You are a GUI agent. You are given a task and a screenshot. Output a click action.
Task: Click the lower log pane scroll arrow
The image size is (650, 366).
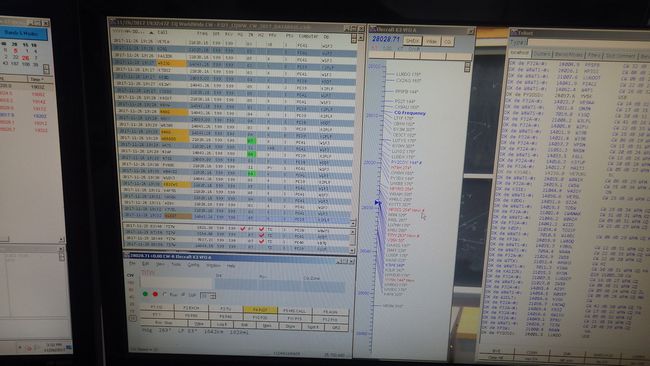pyautogui.click(x=352, y=250)
